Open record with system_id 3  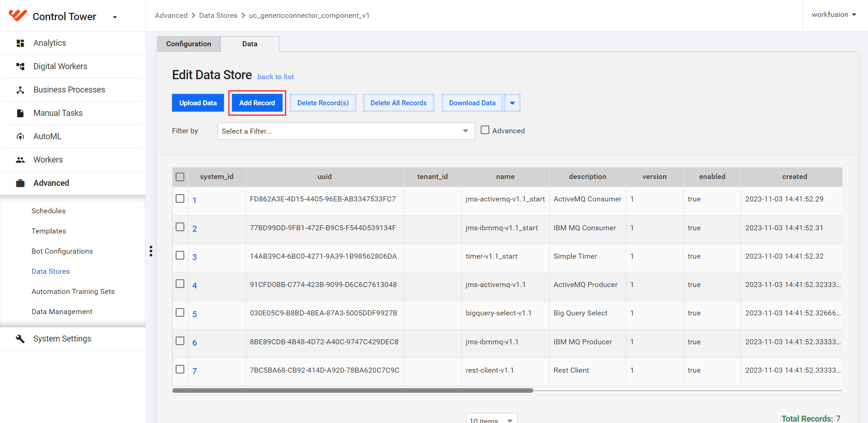(194, 257)
